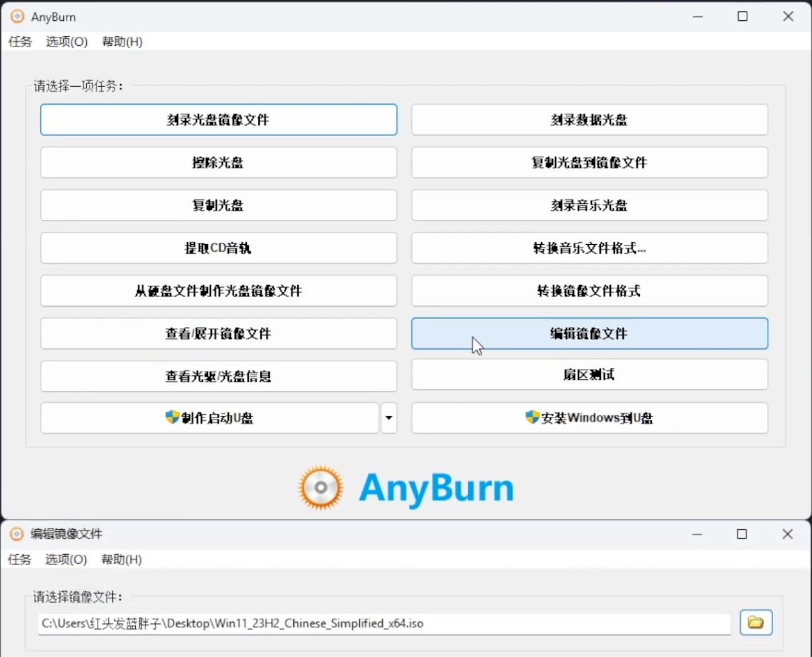Viewport: 812px width, 657px height.
Task: Maximize the 编辑镜像文件 window
Action: point(741,534)
